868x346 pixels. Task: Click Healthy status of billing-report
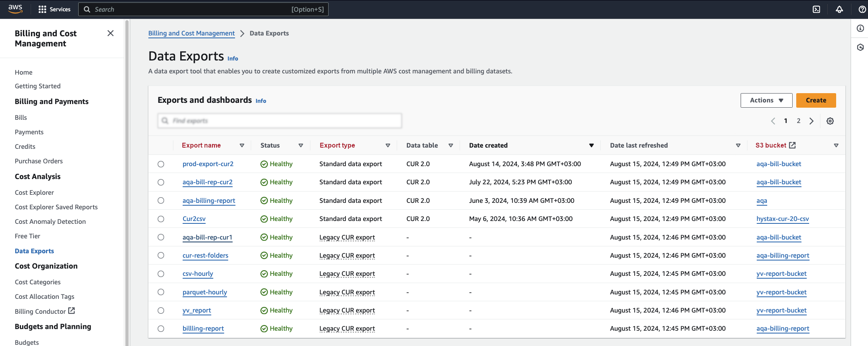tap(277, 329)
